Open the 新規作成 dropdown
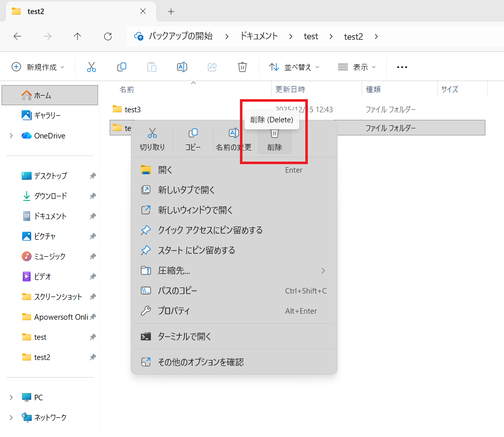 [x=38, y=67]
